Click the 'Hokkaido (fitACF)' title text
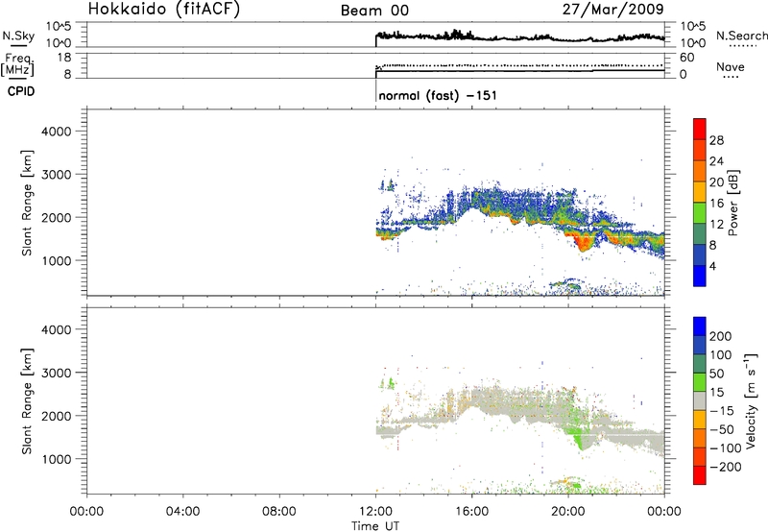The width and height of the screenshot is (768, 532). click(x=164, y=9)
